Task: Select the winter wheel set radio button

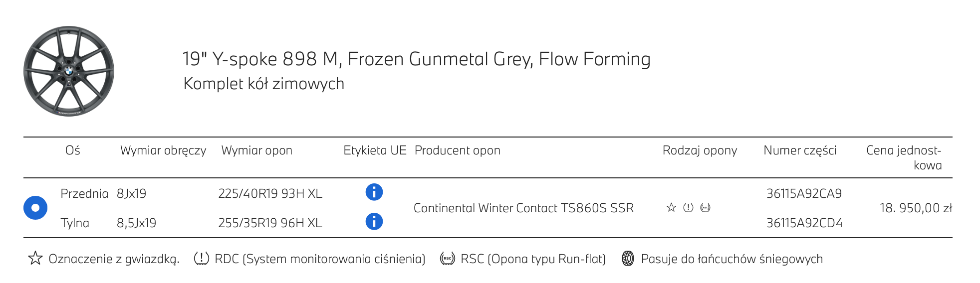Action: click(35, 208)
